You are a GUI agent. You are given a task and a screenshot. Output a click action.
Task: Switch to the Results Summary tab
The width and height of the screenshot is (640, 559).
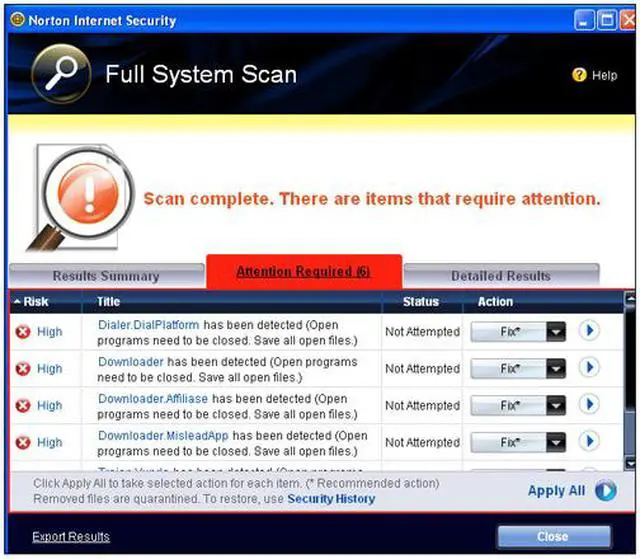[x=105, y=276]
